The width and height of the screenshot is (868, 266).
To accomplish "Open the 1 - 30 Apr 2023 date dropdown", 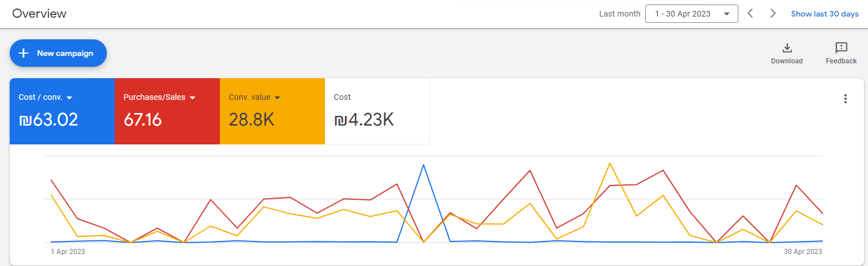I will tap(691, 14).
